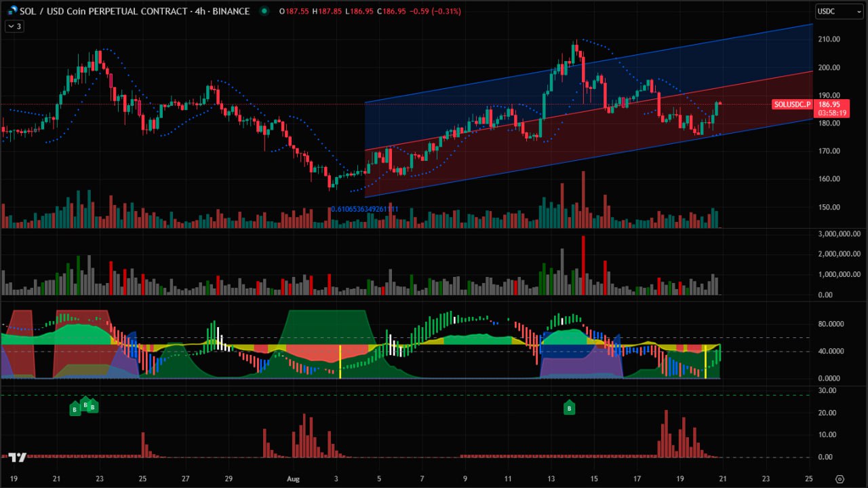Click the 170.00 price axis label
This screenshot has width=868, height=488.
coord(829,151)
